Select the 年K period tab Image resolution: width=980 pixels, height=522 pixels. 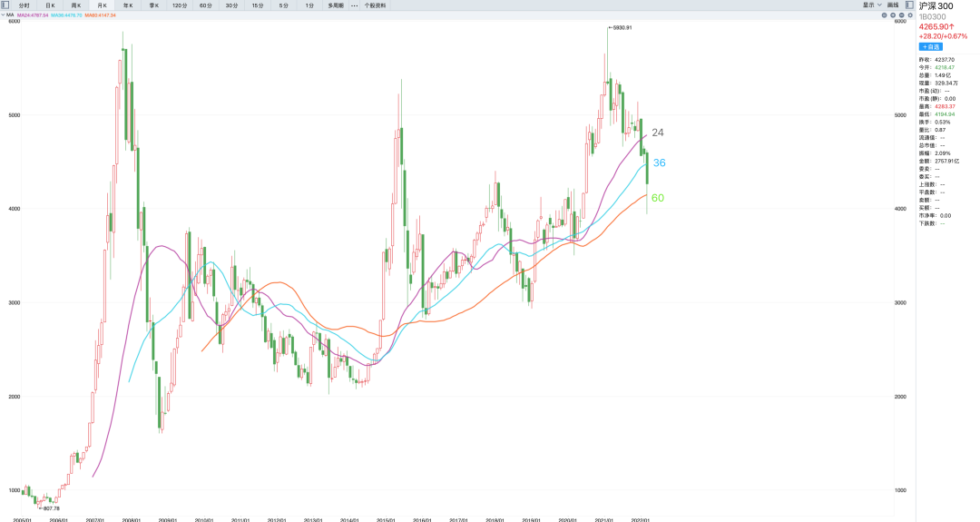tap(128, 5)
